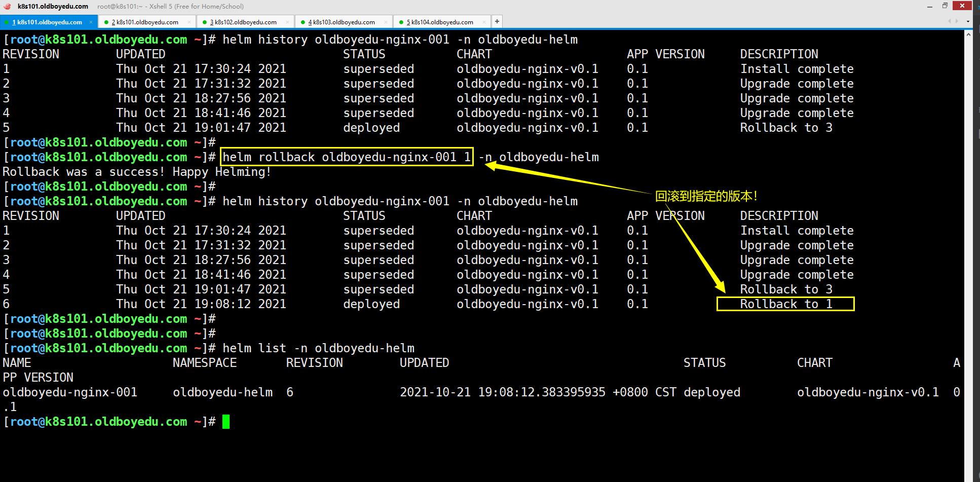
Task: Switch to tab 5 k8s104.oldboyedu.com
Action: coord(440,22)
